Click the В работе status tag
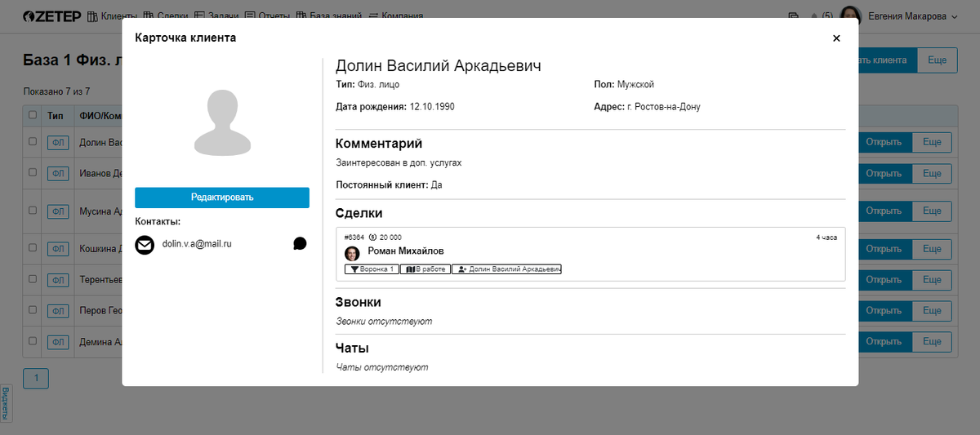 click(x=425, y=269)
